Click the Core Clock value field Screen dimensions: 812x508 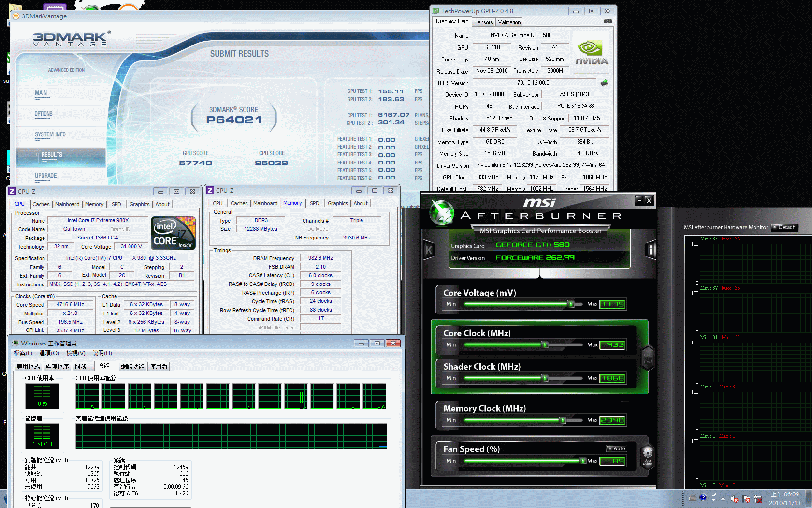(x=612, y=345)
